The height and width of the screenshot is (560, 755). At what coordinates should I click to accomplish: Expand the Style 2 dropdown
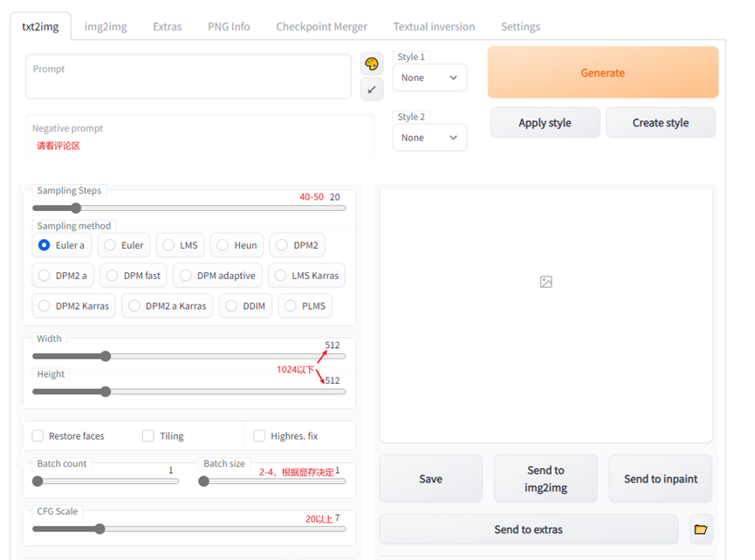tap(429, 138)
